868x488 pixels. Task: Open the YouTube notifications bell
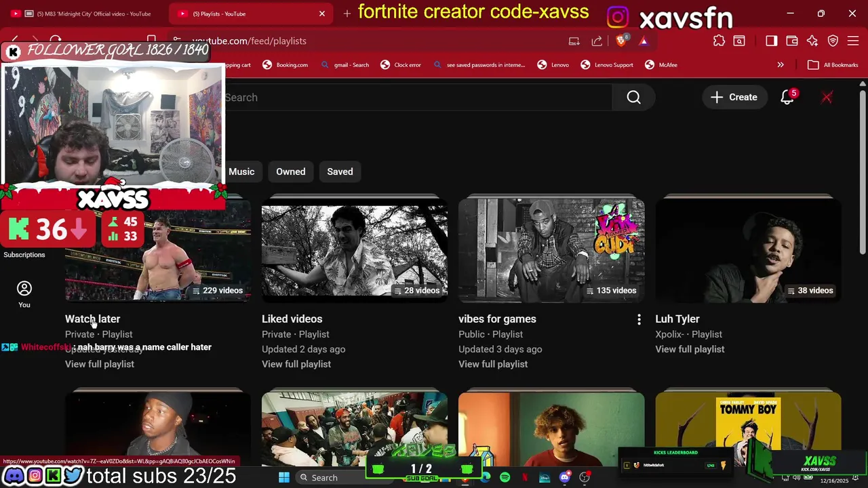pyautogui.click(x=787, y=98)
